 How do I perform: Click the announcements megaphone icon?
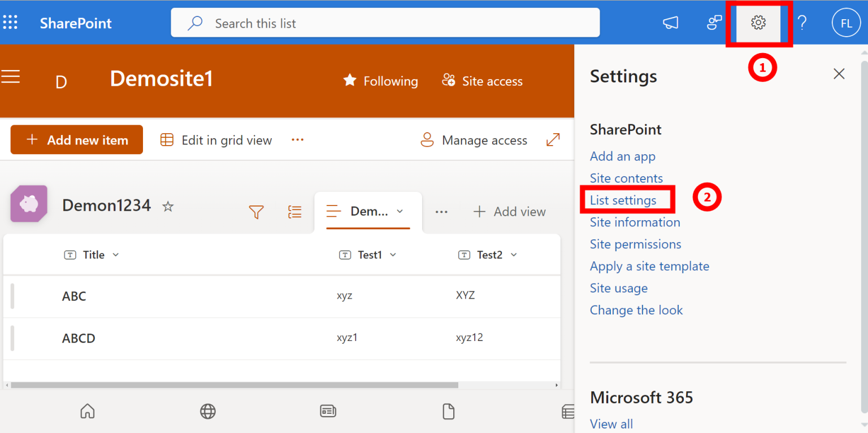[x=670, y=23]
